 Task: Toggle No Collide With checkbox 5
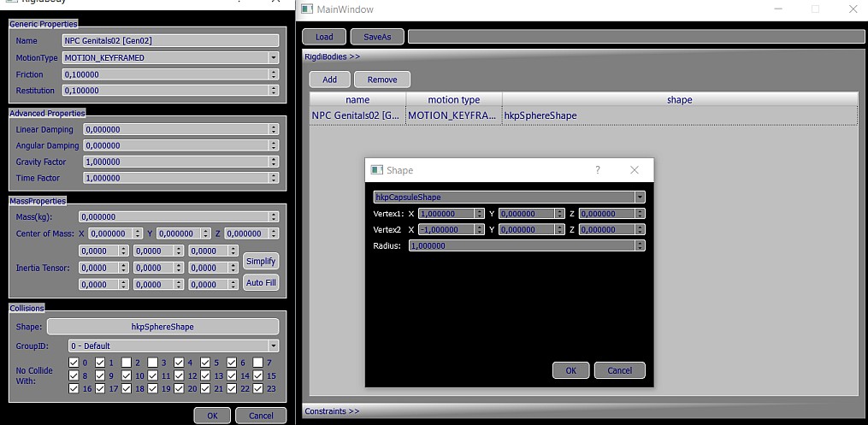pyautogui.click(x=205, y=363)
